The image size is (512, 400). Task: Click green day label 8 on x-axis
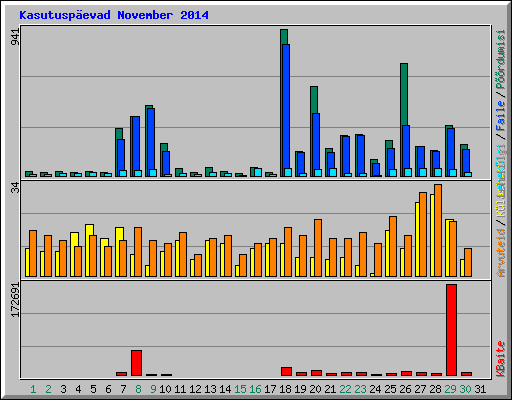[138, 389]
